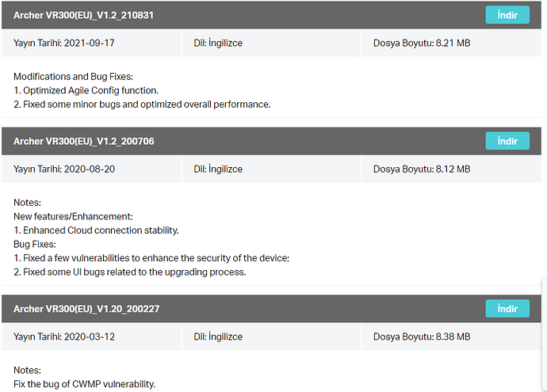
Task: Click the UI bugs upgrading process line
Action: 130,272
